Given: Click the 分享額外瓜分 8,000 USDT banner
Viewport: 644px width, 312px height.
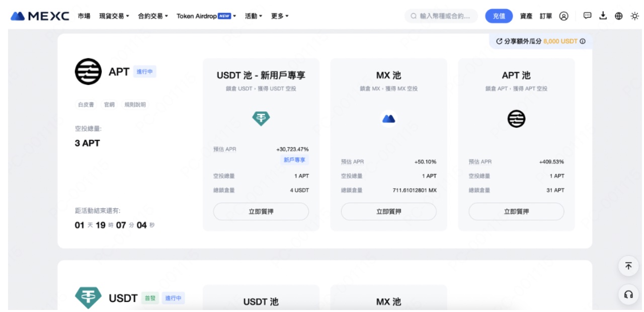Looking at the screenshot, I should [x=540, y=41].
